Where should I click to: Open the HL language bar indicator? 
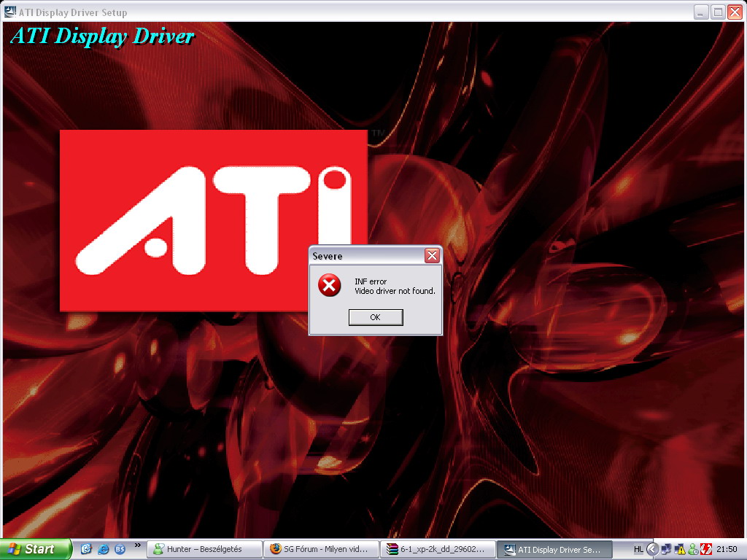(x=638, y=549)
